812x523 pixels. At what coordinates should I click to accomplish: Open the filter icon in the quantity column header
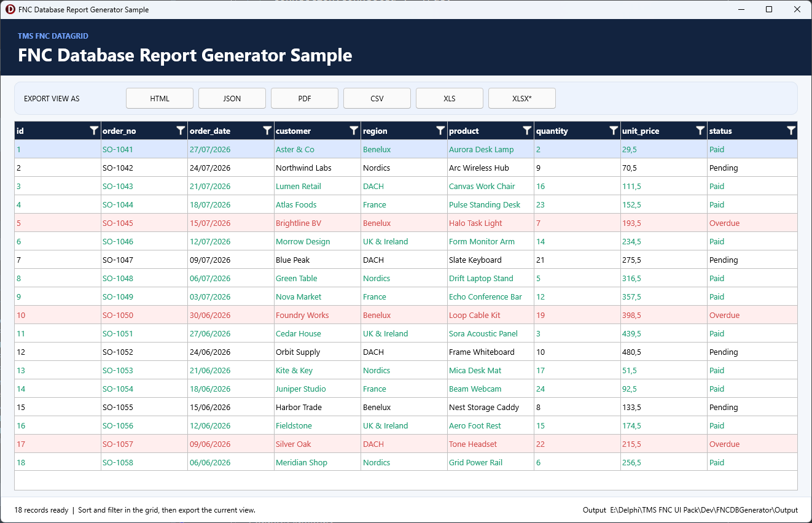(x=614, y=131)
